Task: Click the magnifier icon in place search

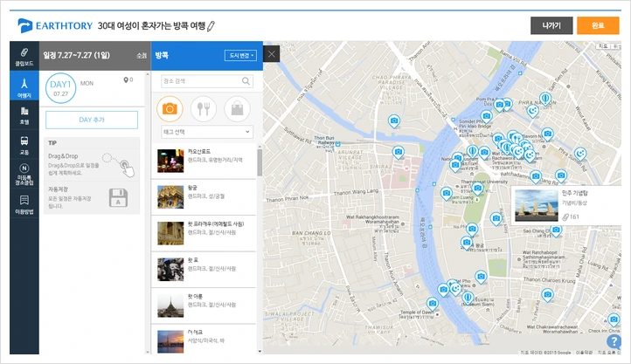Action: (x=246, y=81)
